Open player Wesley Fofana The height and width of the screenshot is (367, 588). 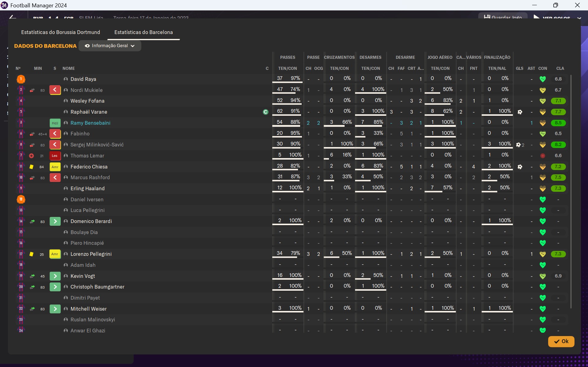tap(87, 101)
